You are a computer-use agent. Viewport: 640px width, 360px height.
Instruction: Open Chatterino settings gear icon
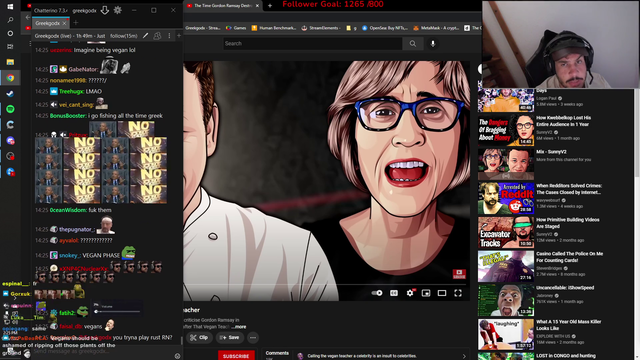[x=118, y=10]
